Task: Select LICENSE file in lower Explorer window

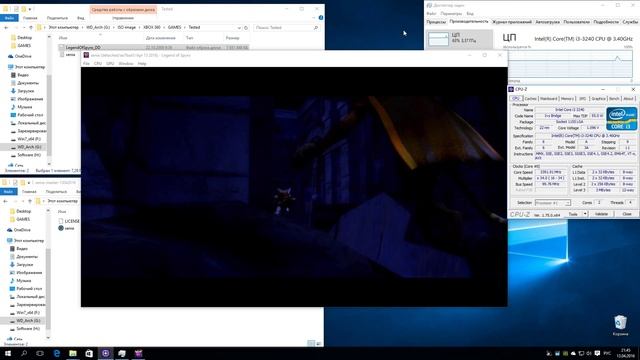Action: coord(69,221)
